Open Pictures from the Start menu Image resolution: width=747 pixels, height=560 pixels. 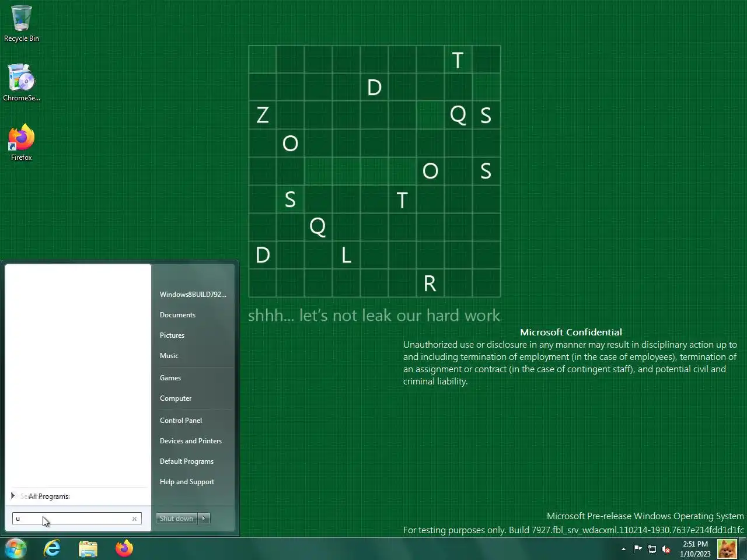[x=172, y=335]
